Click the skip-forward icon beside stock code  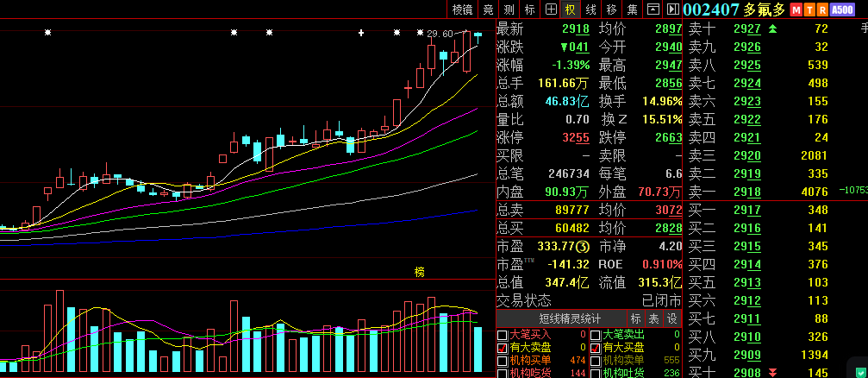click(x=673, y=9)
